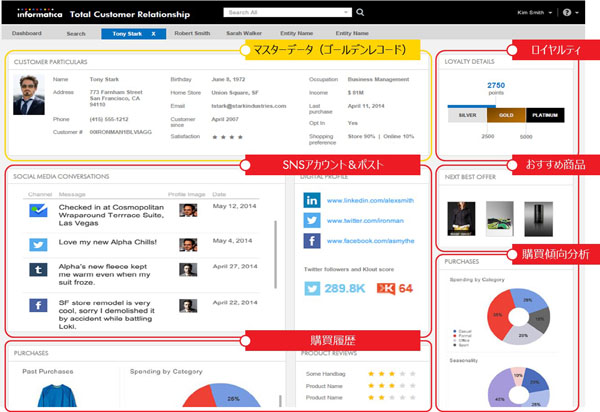Click the Tumblr icon beside fleece message
This screenshot has height=412, width=600.
38,270
